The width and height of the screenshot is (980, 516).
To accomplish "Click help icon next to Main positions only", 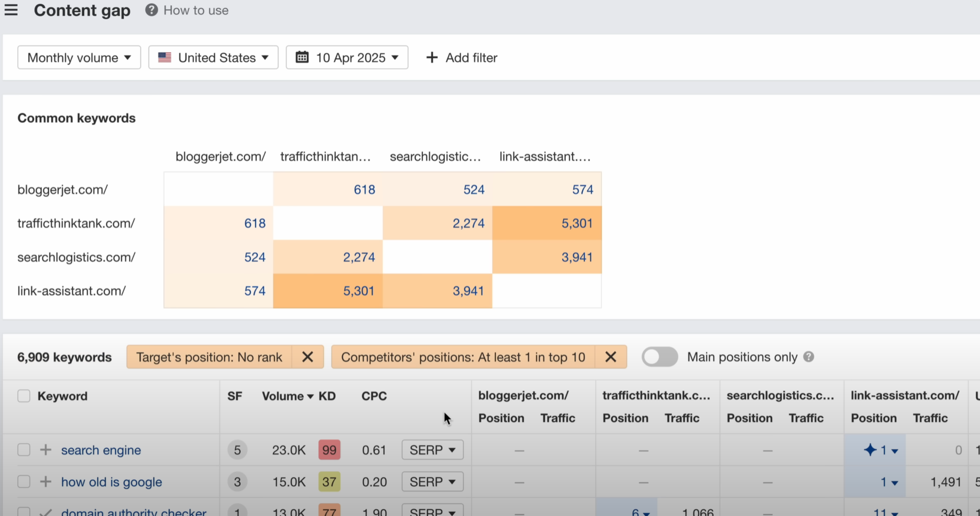I will click(809, 357).
